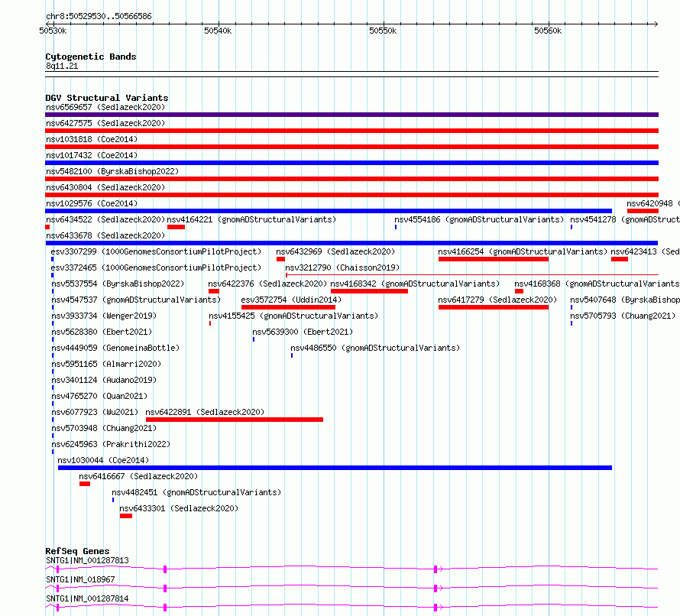Click nsv6433301 (Sedlazeck2020) label
Viewport: 680px width, 616px height.
coord(179,508)
